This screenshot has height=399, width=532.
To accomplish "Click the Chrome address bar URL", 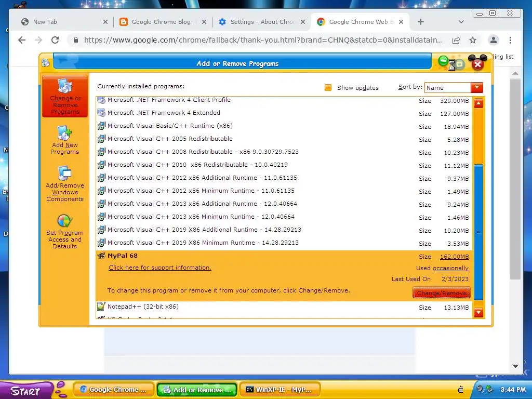I will tap(263, 40).
